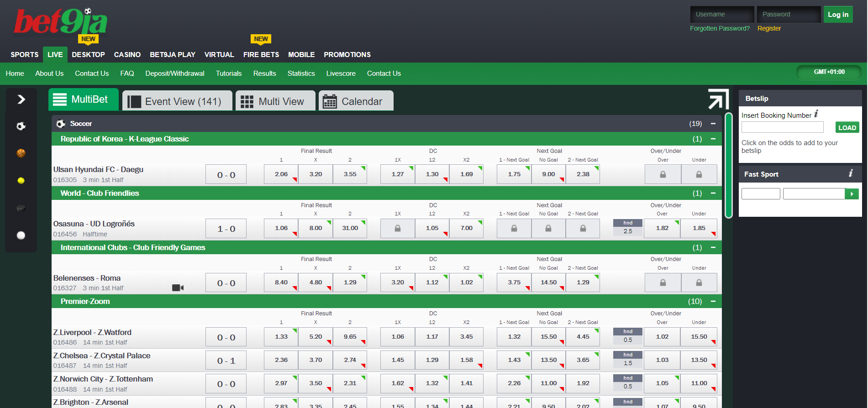Collapse Republic of Korea K-League Classic section
This screenshot has width=868, height=408.
tap(713, 139)
